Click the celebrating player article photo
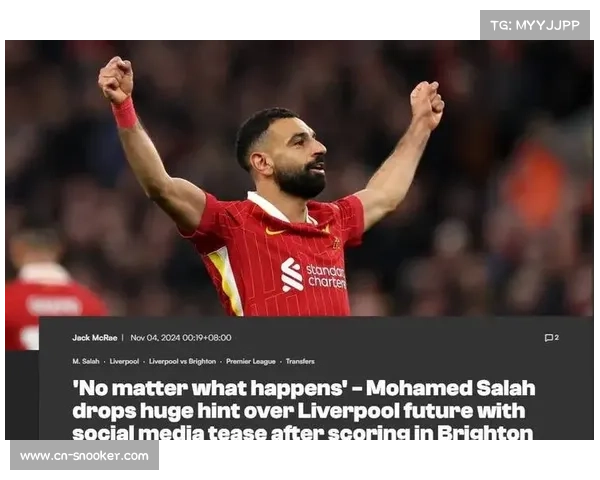600x480 pixels. tap(299, 178)
